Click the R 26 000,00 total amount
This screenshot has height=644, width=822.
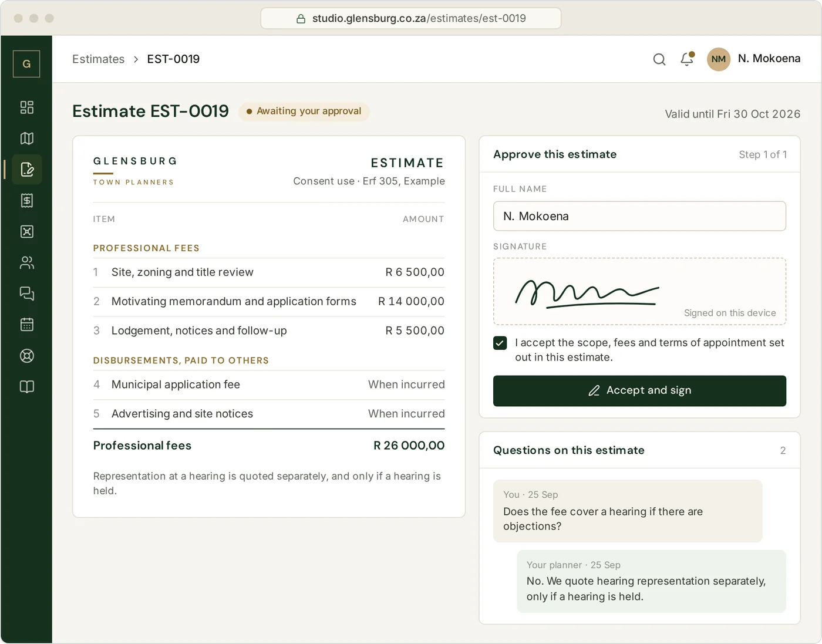[x=409, y=446]
